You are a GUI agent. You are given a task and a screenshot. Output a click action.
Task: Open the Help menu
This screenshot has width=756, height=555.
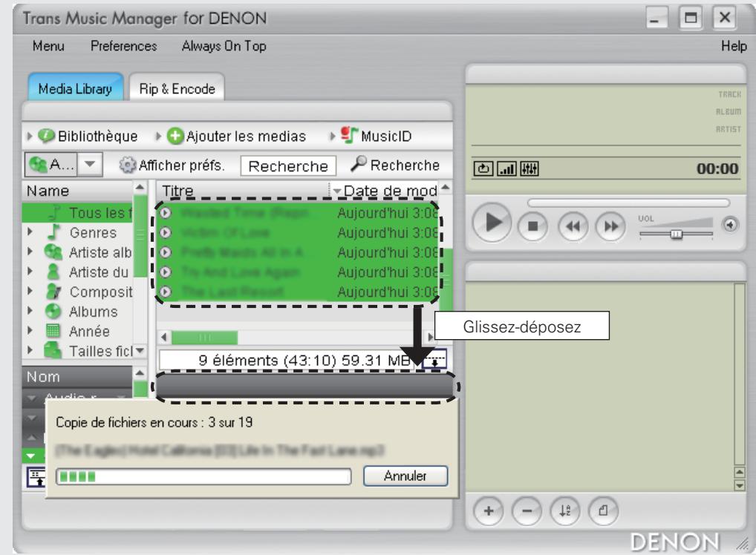point(733,46)
